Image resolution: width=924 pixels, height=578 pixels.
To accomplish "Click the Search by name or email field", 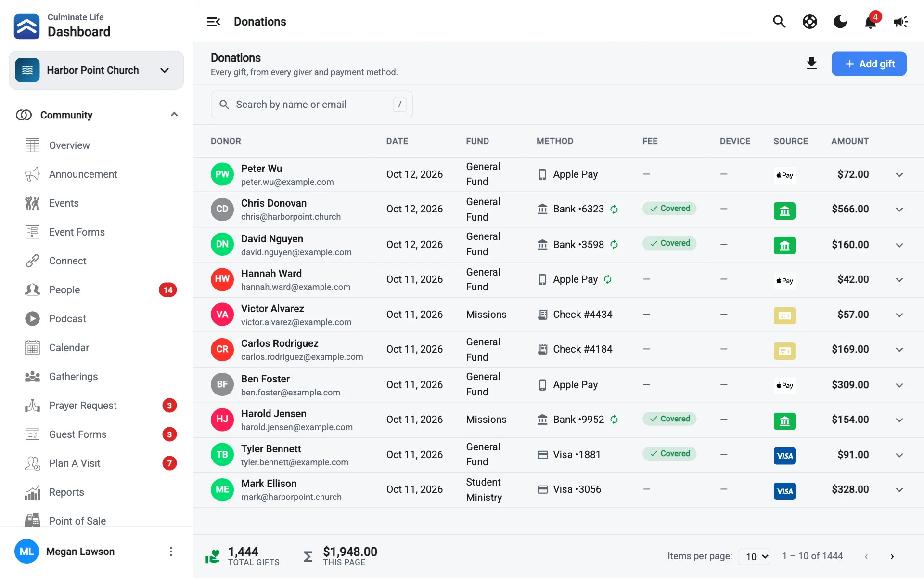I will [311, 105].
